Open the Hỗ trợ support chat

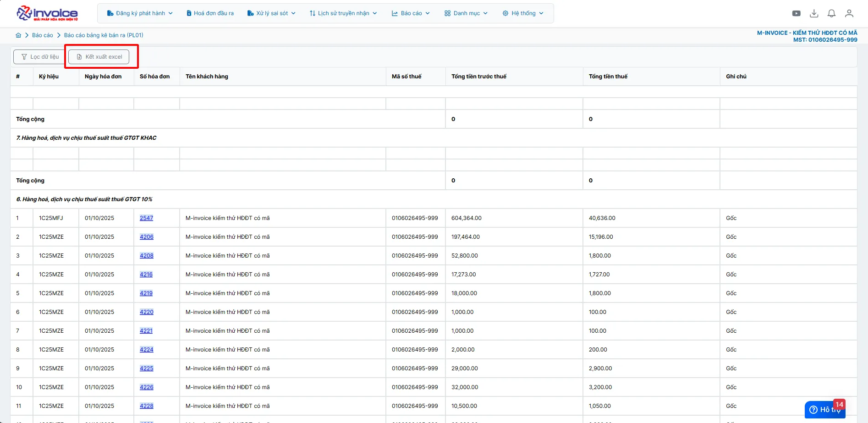(x=825, y=409)
